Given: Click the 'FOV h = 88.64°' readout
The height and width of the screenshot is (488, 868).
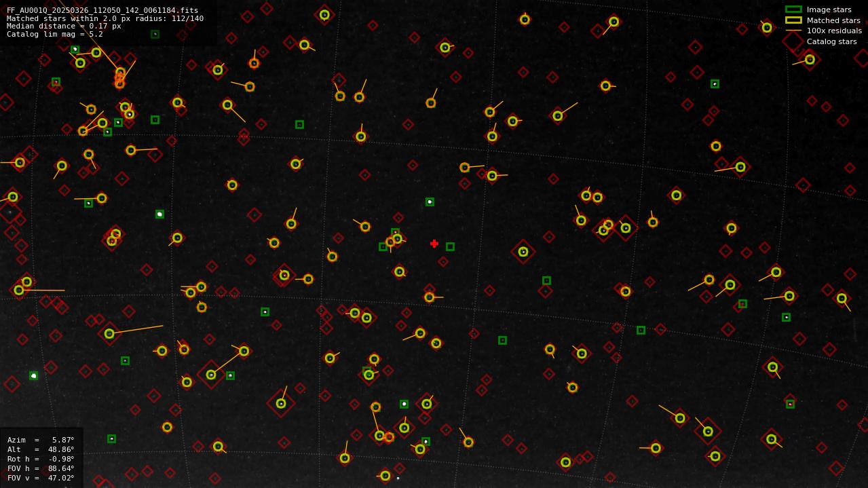Looking at the screenshot, I should 41,468.
